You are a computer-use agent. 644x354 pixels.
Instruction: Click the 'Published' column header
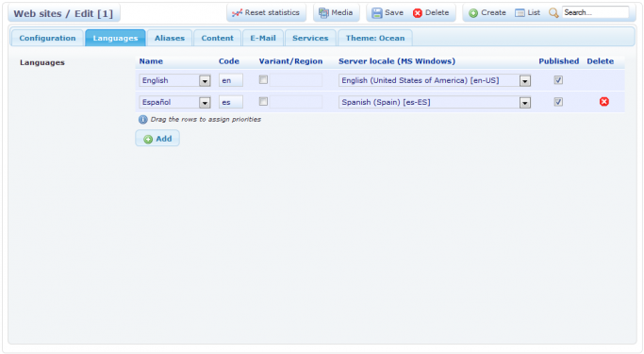click(x=558, y=61)
